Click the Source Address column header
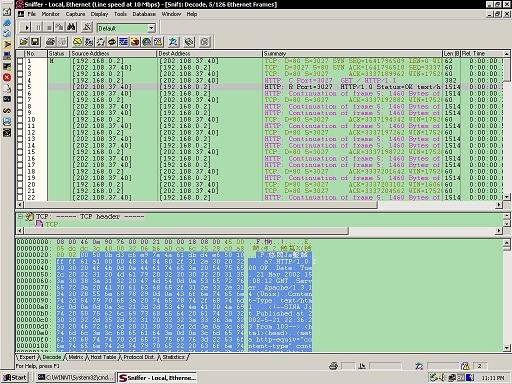Screen dimensions: 512x384 point(113,53)
